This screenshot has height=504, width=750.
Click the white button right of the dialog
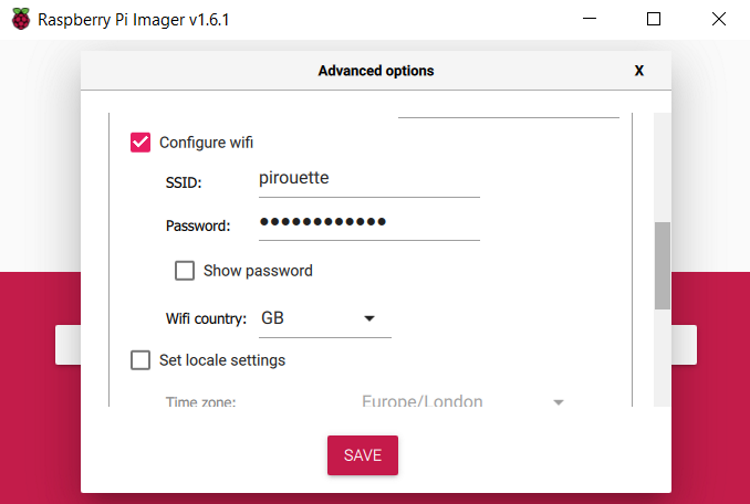coord(684,345)
